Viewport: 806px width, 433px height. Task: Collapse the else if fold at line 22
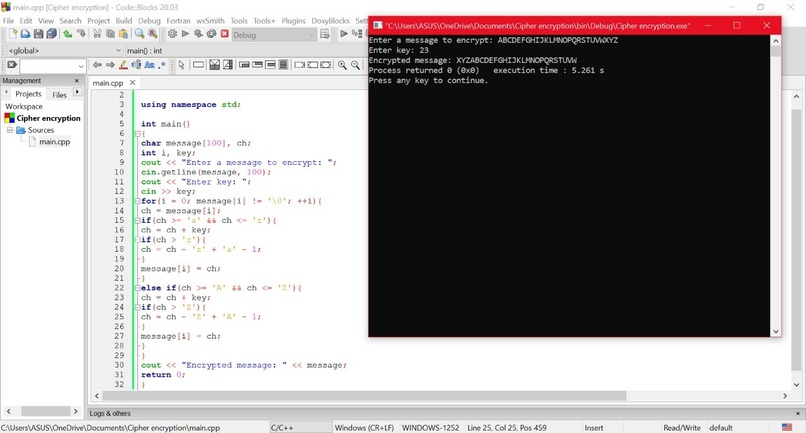[137, 288]
